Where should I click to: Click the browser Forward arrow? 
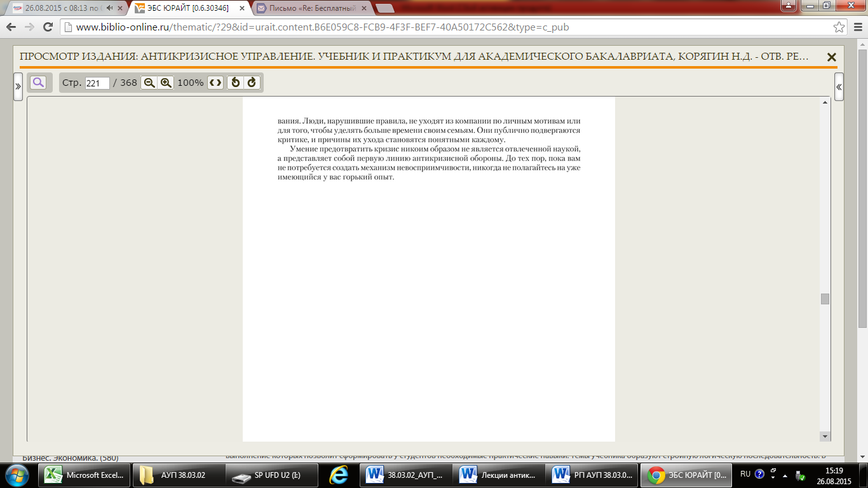29,27
